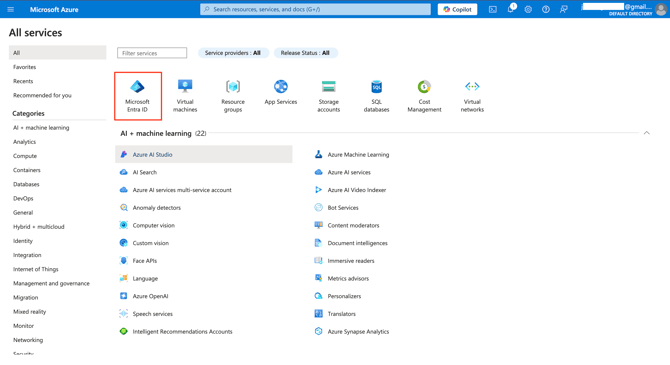Open Personalizers link
670x365 pixels.
point(344,296)
